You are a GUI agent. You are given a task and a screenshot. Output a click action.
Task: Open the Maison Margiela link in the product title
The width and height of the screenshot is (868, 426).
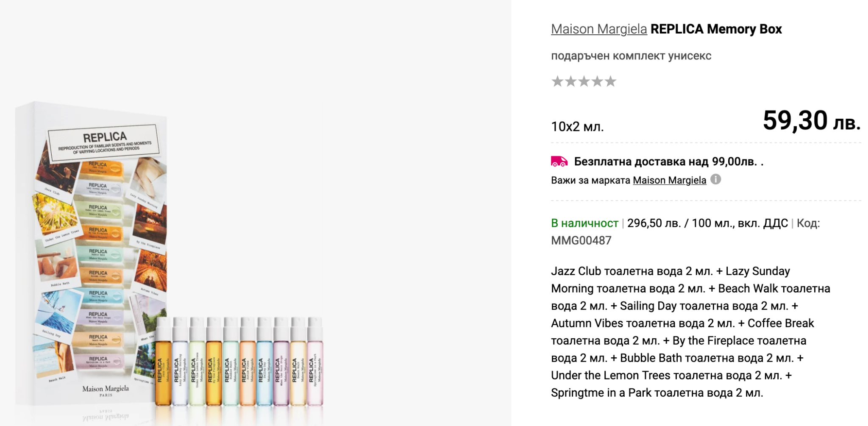pos(598,29)
